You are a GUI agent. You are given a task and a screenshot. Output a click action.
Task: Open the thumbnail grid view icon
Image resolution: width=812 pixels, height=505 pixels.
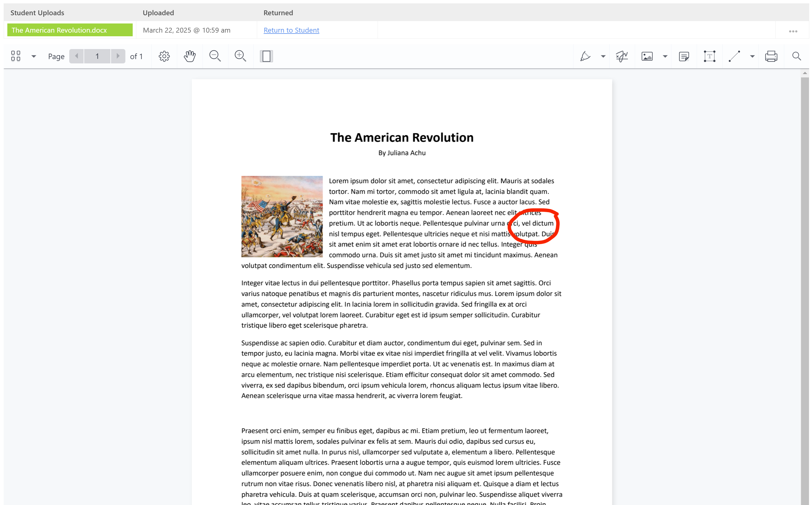coord(16,56)
